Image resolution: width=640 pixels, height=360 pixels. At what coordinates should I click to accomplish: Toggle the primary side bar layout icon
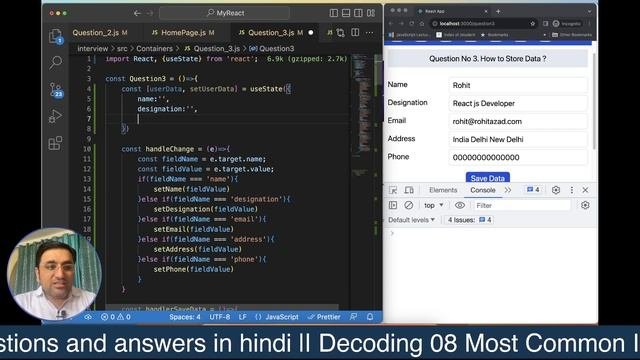coord(333,13)
